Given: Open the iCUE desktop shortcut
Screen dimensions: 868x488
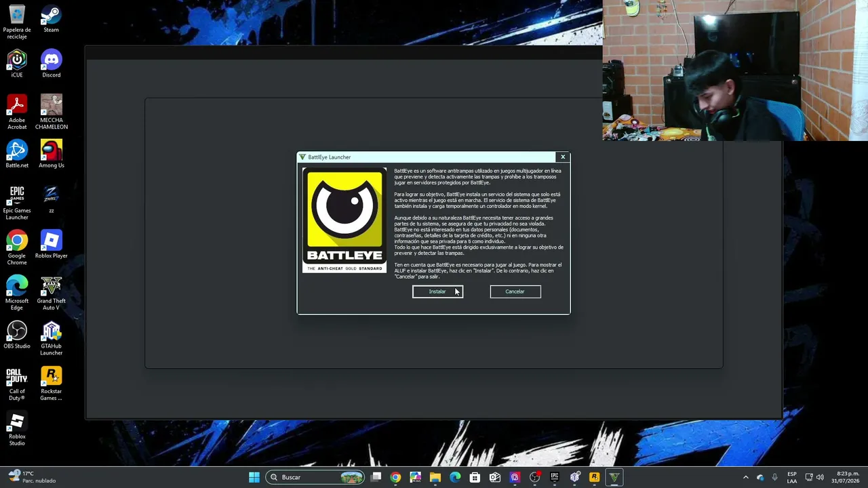Looking at the screenshot, I should pyautogui.click(x=17, y=64).
